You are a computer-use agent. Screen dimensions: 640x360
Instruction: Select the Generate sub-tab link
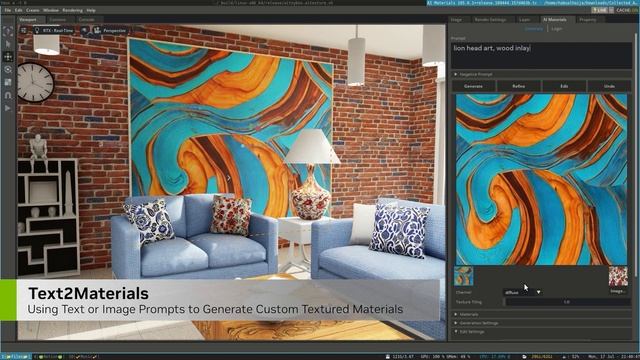[x=534, y=29]
